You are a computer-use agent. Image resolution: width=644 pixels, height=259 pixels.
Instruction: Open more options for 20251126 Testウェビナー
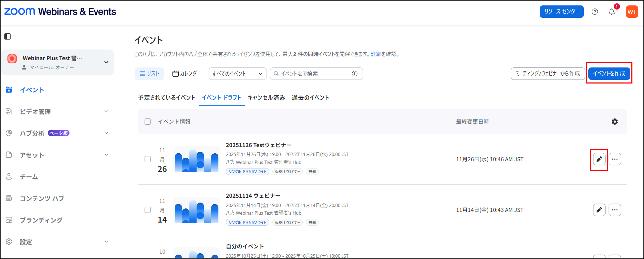tap(615, 159)
